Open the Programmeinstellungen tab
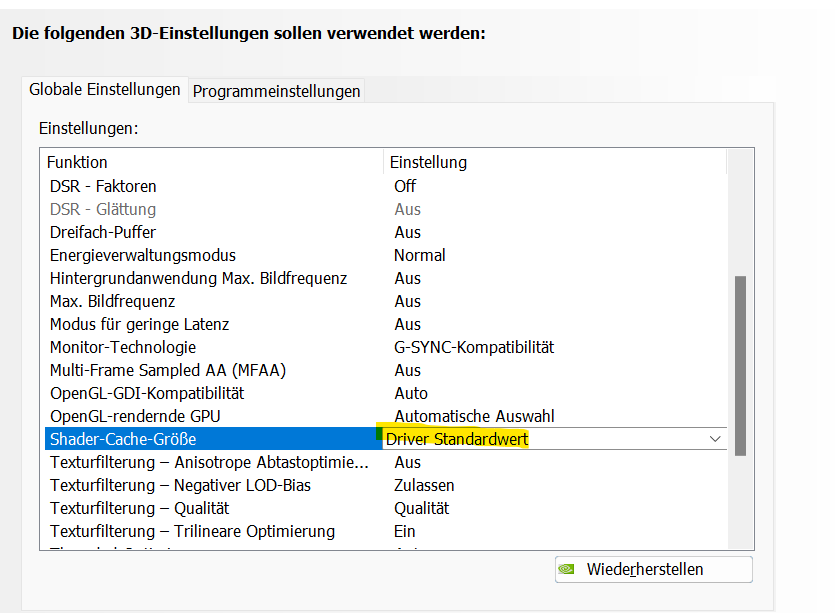 click(276, 91)
